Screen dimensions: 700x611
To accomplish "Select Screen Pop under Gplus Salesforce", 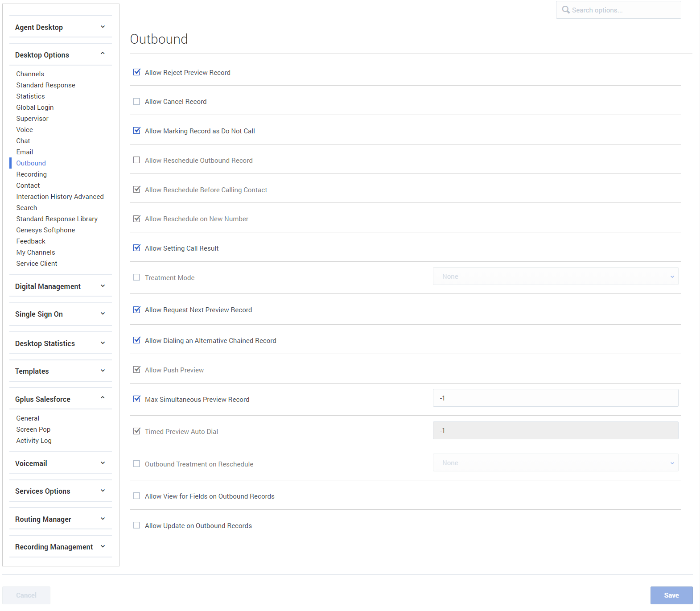I will 33,429.
